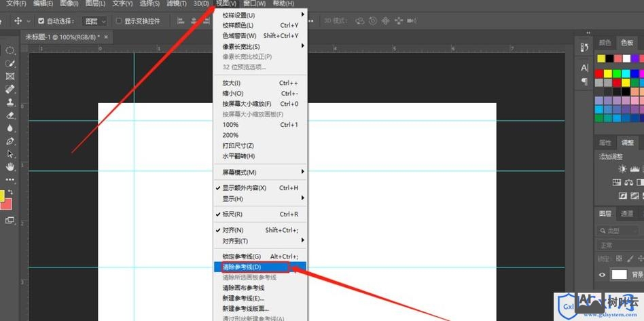
Task: Select the Eraser tool
Action: [10, 115]
